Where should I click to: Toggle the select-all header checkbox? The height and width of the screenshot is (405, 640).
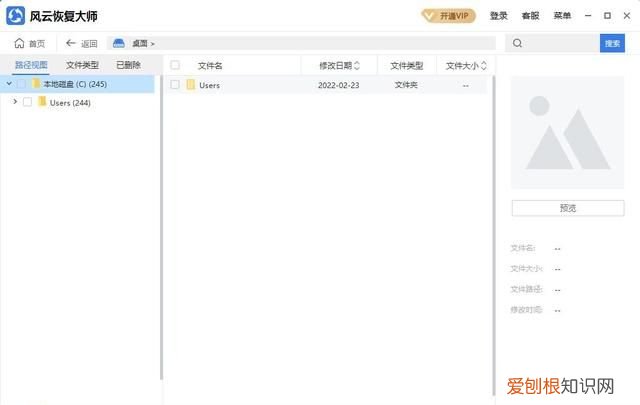[x=175, y=65]
